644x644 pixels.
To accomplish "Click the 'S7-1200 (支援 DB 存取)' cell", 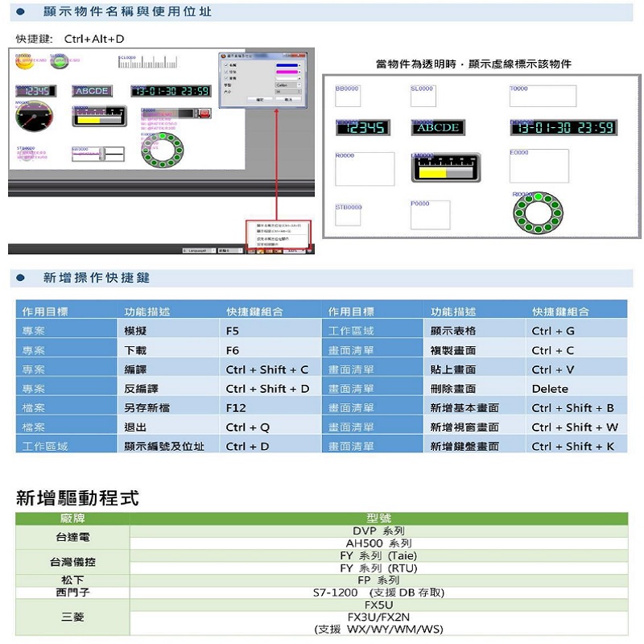I will pyautogui.click(x=378, y=592).
